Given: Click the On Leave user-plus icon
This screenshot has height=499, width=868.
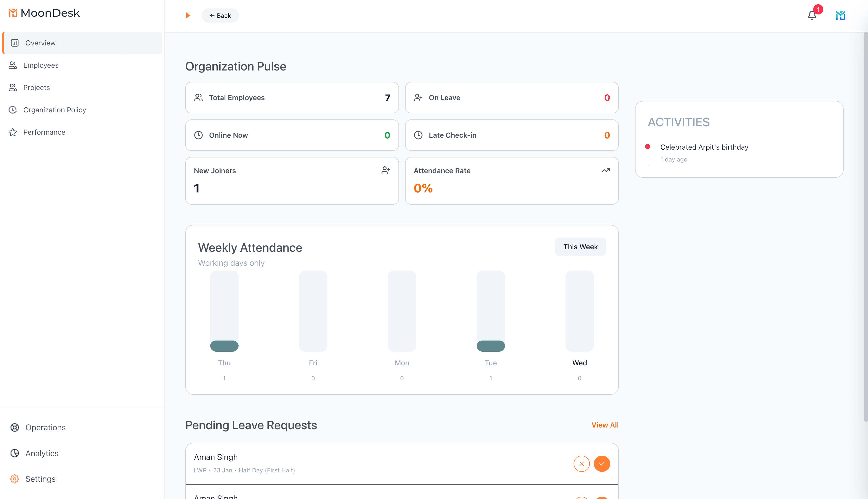Looking at the screenshot, I should pos(418,98).
